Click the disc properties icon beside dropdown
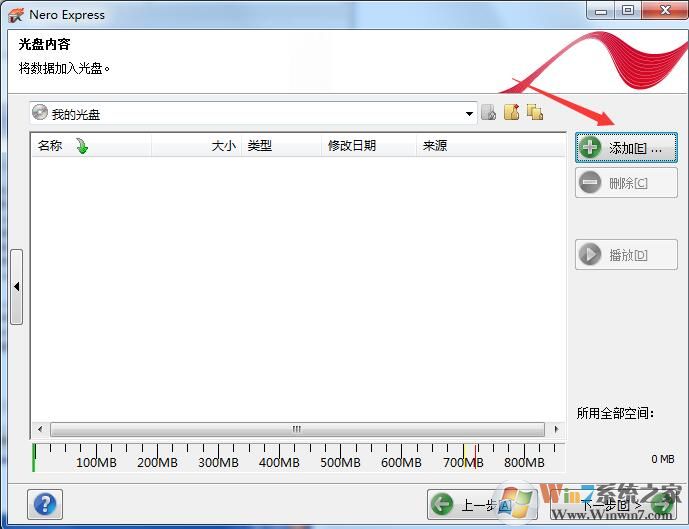 pos(489,112)
